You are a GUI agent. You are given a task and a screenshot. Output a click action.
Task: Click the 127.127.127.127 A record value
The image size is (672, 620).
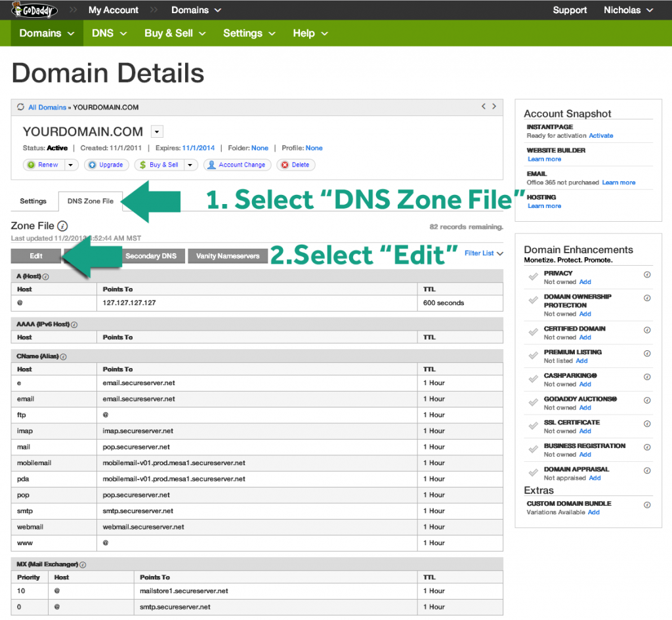point(129,303)
